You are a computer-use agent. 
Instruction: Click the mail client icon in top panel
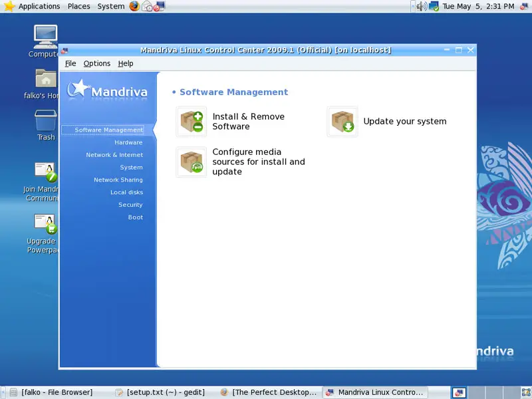147,6
